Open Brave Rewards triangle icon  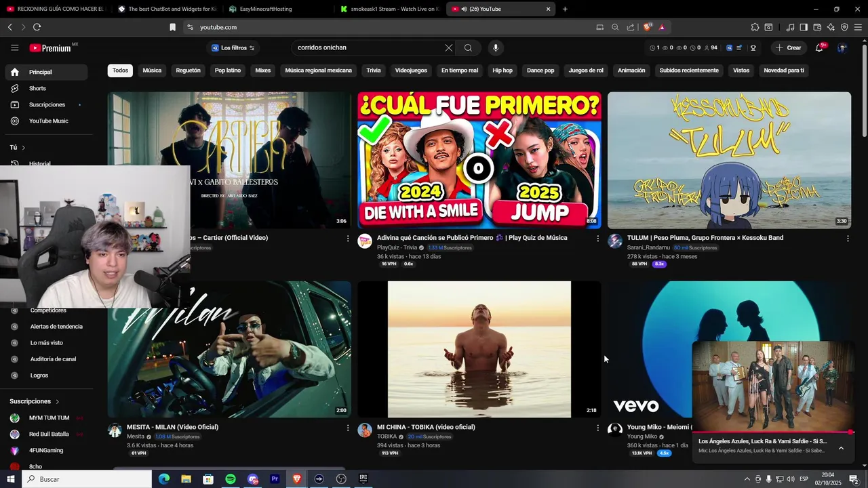pyautogui.click(x=662, y=27)
